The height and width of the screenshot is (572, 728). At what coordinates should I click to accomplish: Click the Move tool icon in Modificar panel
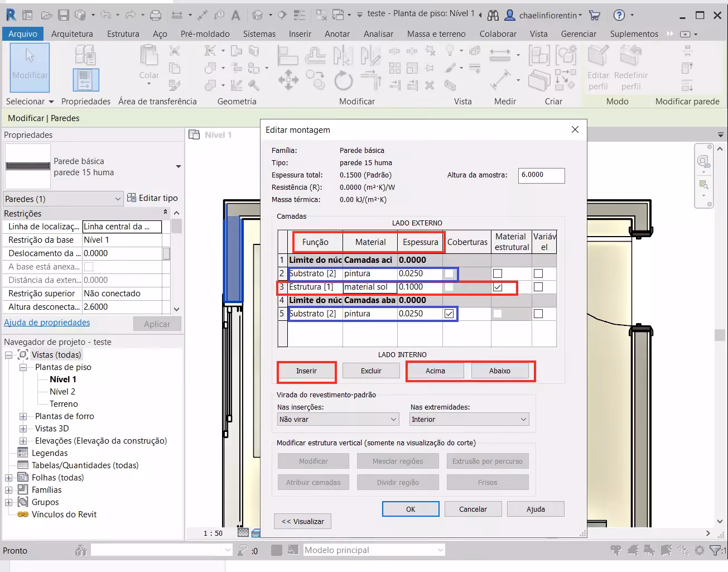(288, 80)
